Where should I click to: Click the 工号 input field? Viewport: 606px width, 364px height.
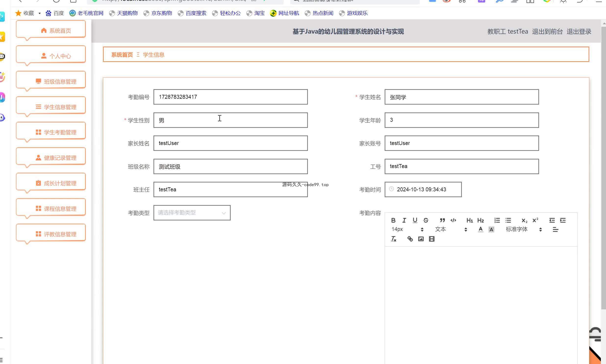point(462,166)
